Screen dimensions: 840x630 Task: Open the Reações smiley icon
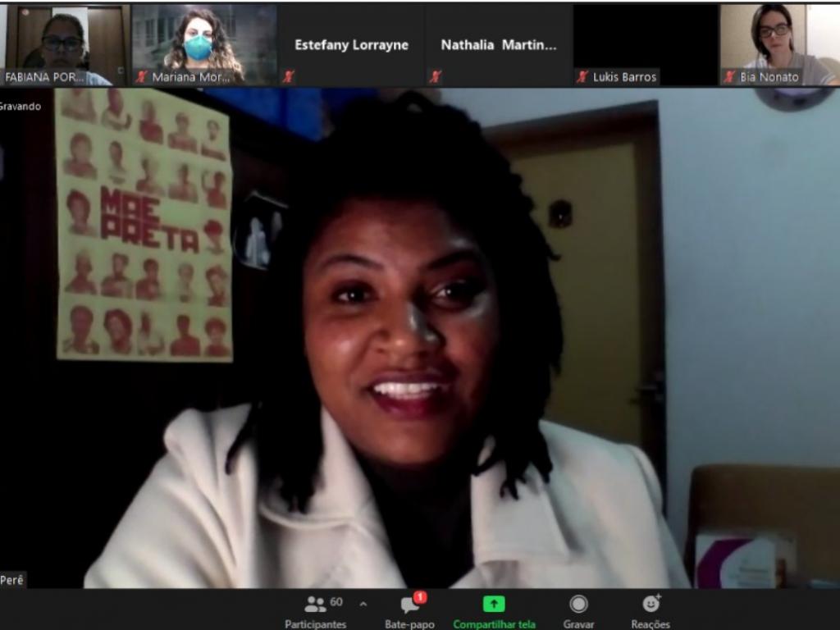[651, 604]
